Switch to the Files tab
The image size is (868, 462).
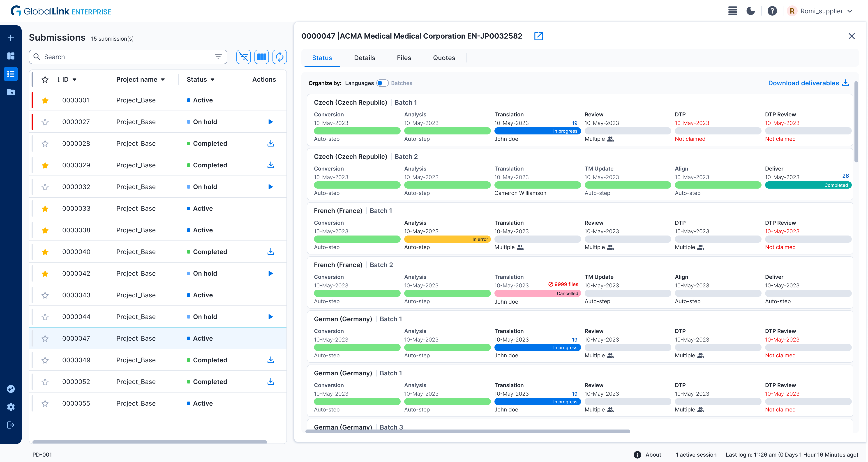(x=404, y=58)
